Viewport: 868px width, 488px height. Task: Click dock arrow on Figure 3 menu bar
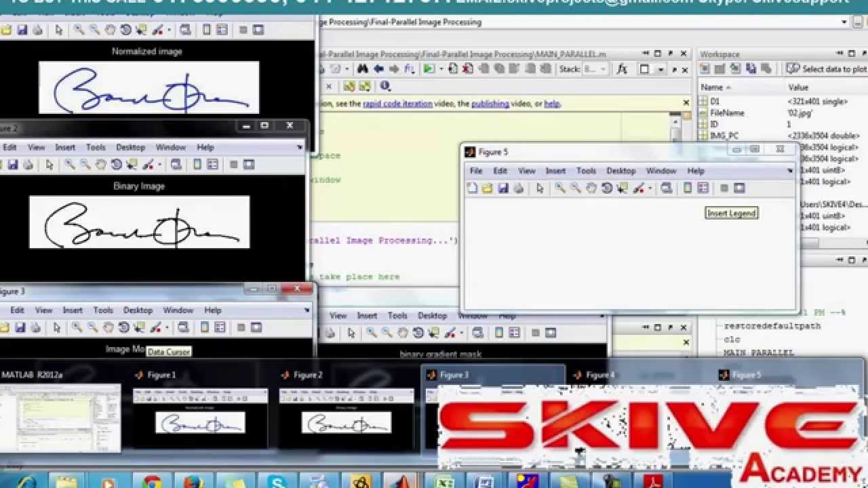pos(307,310)
